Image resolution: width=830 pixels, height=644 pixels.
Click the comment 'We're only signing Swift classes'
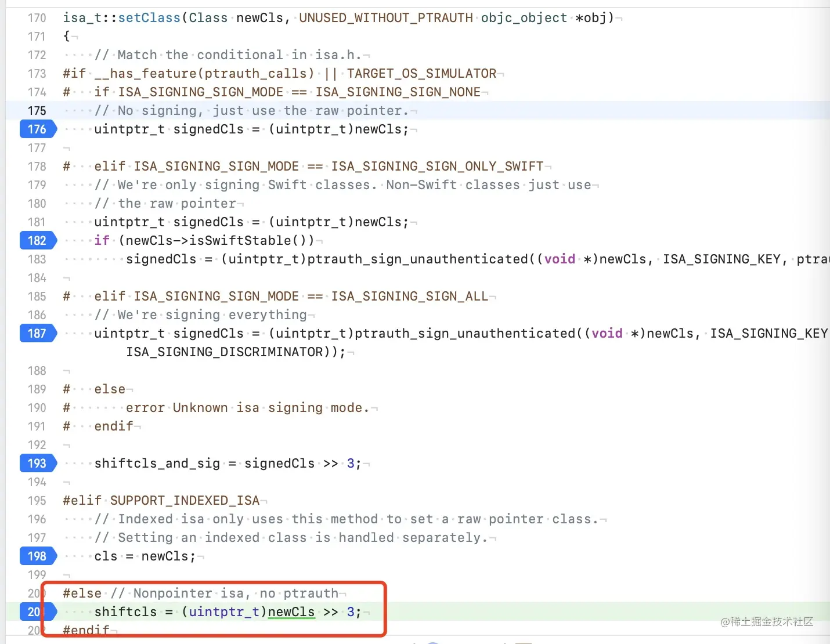(x=232, y=184)
